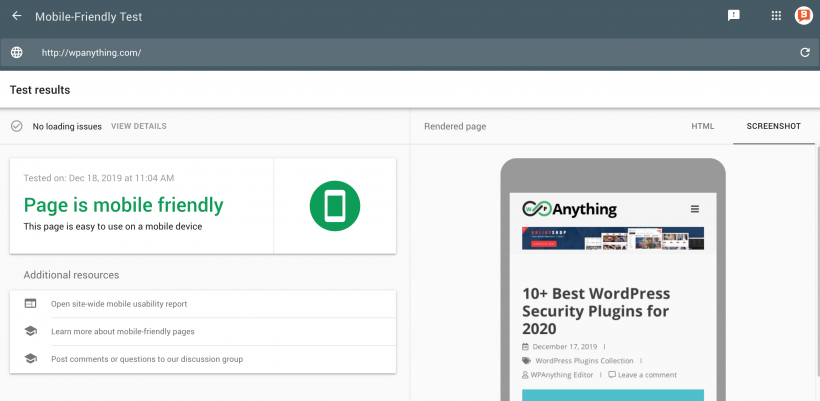Click the Rendered page label

pos(455,127)
